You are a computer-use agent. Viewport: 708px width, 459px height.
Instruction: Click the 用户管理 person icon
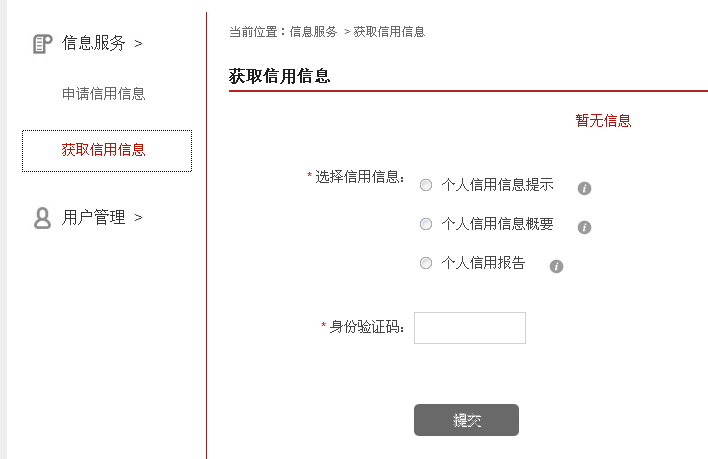(42, 218)
